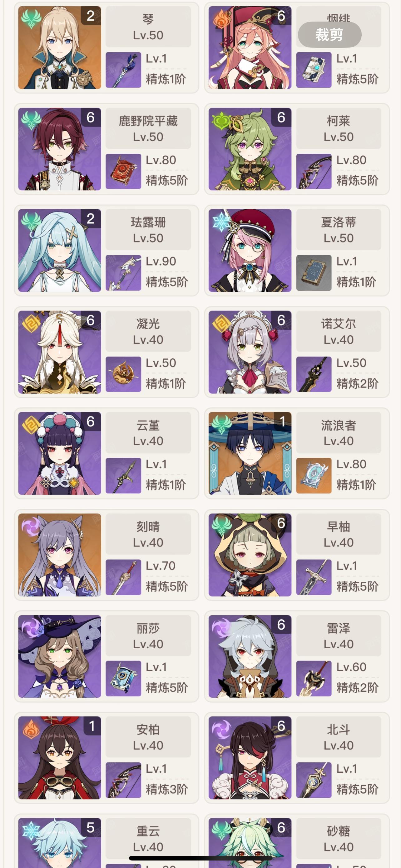
Task: Select 早柚 character portrait
Action: tap(250, 555)
